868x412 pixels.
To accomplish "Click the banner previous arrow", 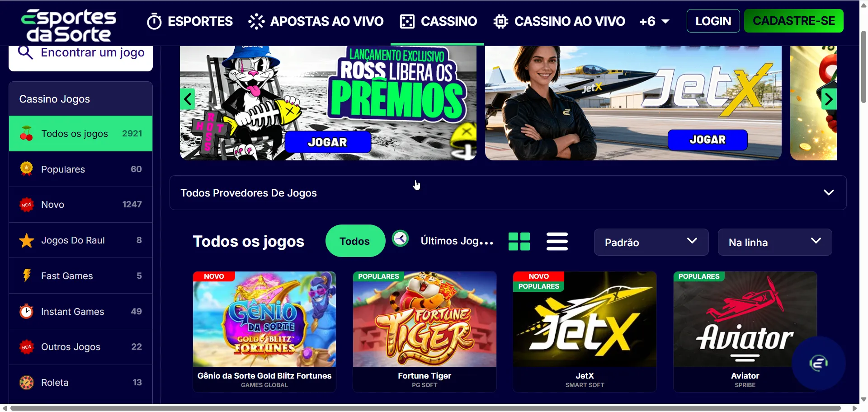I will (188, 99).
